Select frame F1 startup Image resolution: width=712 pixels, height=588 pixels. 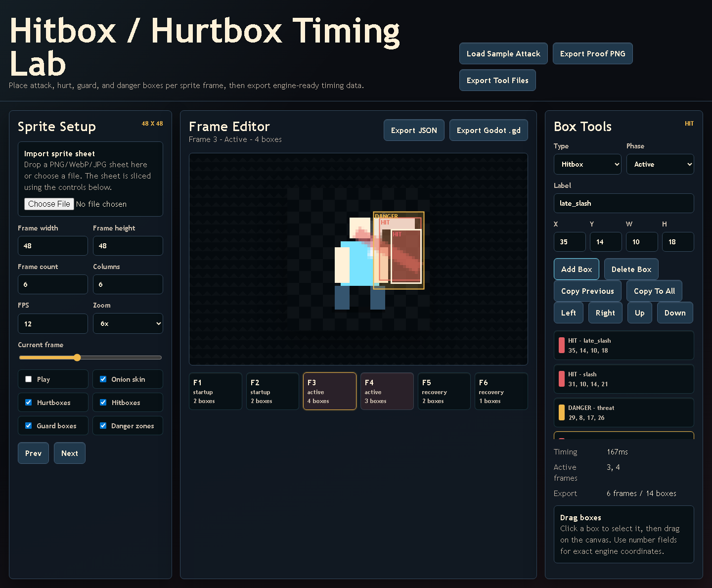(216, 391)
